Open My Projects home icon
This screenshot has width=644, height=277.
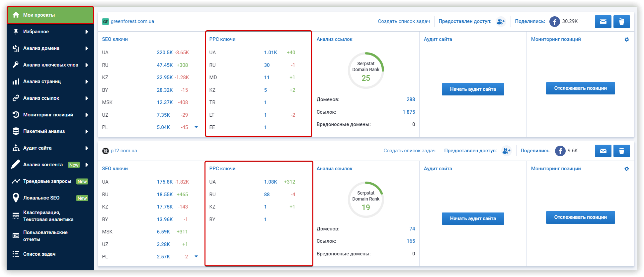click(16, 15)
